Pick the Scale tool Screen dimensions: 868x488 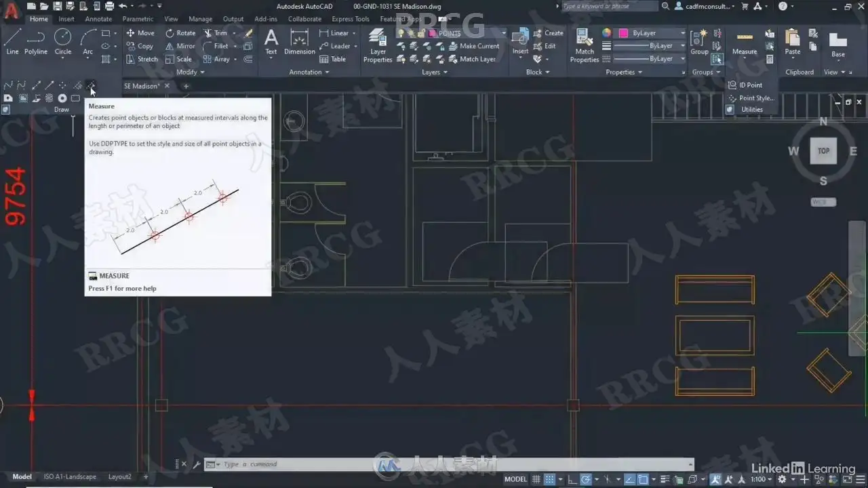click(x=179, y=59)
